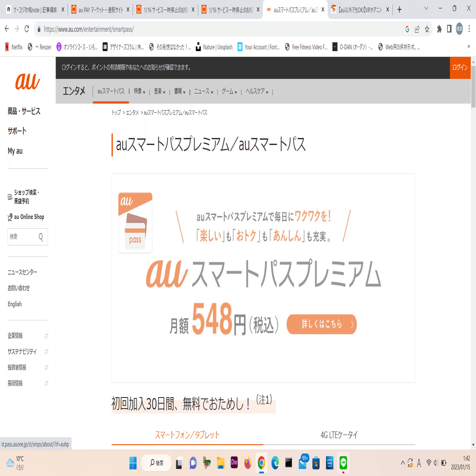Switch to the ケーコジ攻略note browser tab

(x=35, y=10)
